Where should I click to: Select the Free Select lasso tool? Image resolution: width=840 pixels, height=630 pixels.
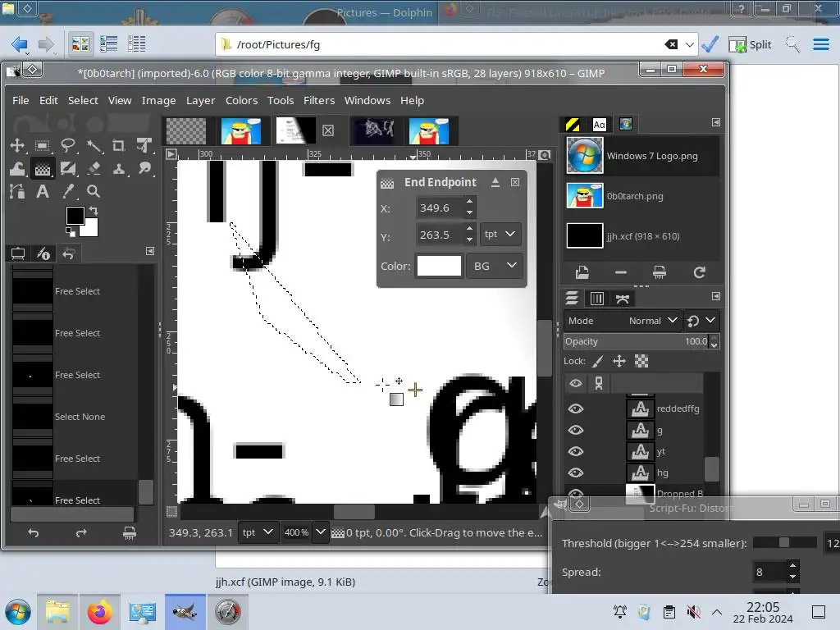68,146
